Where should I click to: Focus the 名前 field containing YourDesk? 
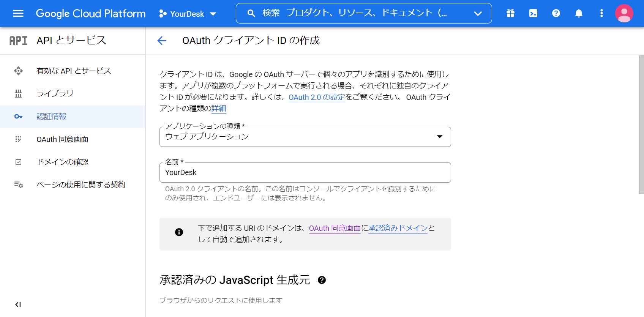point(305,172)
